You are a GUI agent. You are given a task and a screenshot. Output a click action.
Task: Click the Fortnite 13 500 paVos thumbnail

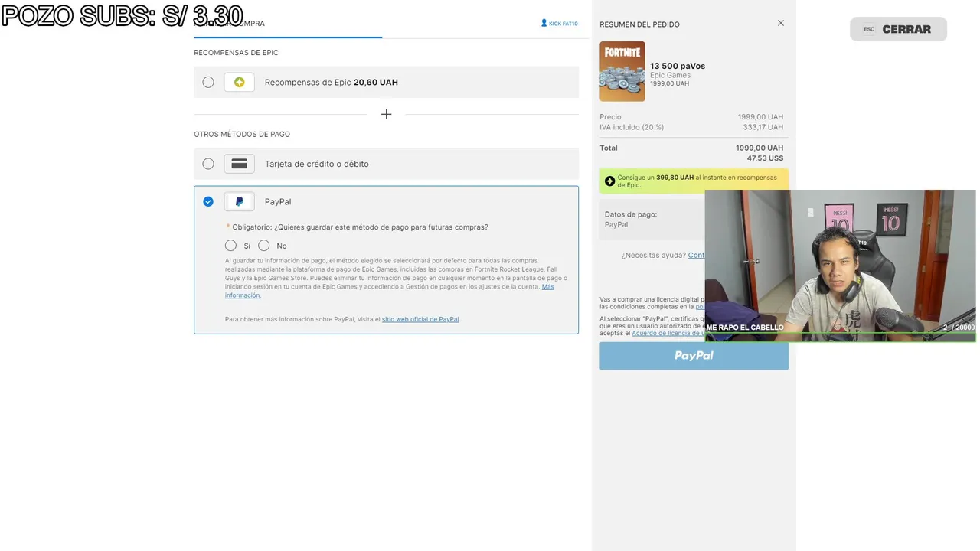coord(622,71)
